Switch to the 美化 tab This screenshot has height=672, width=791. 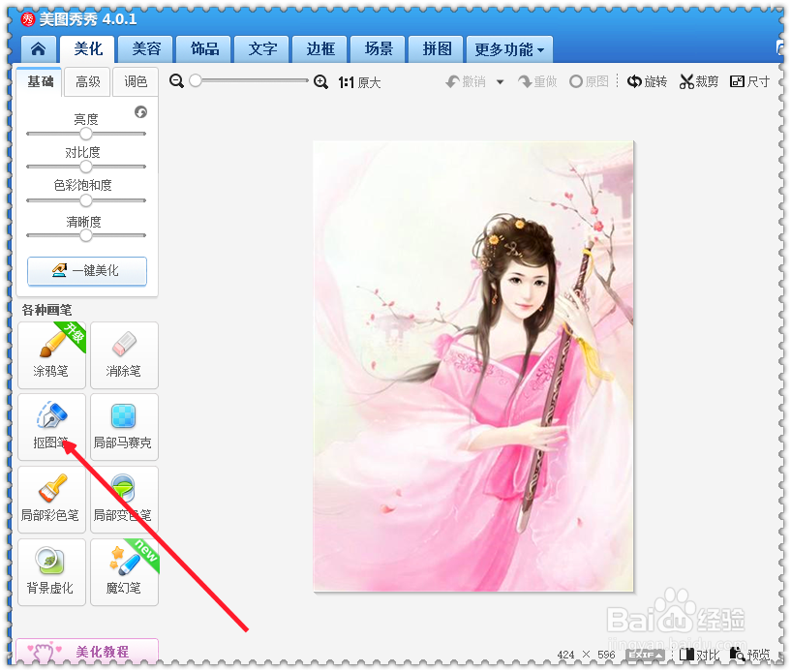[88, 49]
